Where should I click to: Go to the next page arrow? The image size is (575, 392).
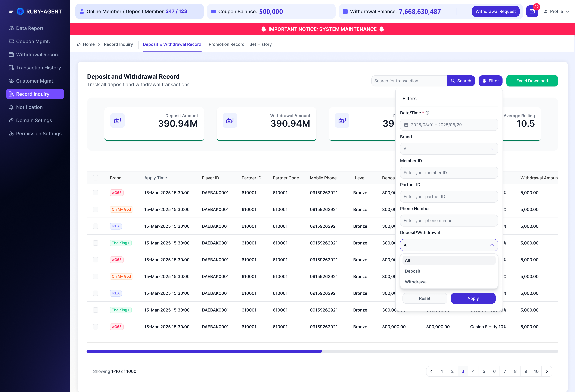(x=547, y=371)
